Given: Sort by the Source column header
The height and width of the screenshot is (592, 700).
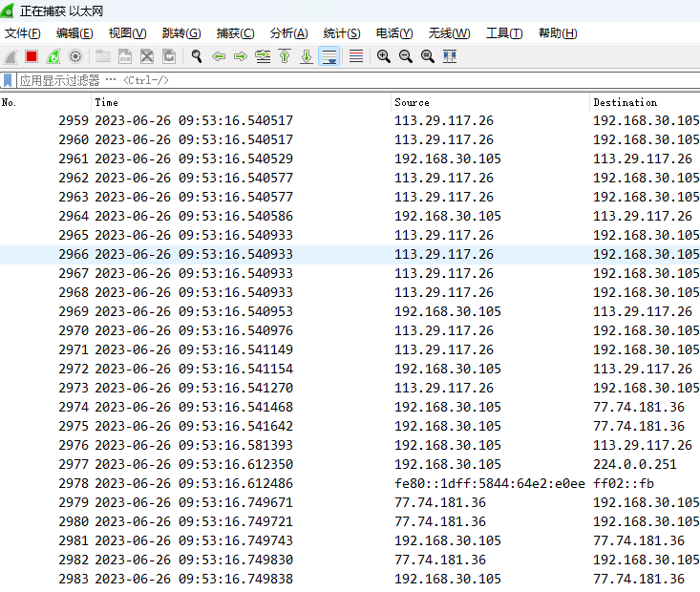Looking at the screenshot, I should coord(490,103).
